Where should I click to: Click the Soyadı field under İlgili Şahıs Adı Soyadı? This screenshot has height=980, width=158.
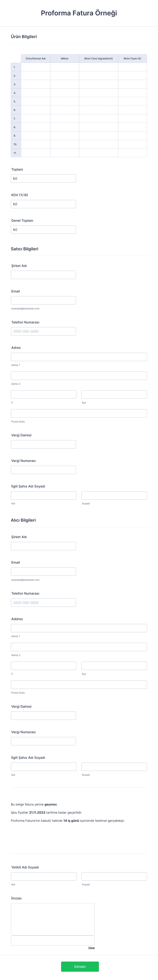tap(114, 495)
